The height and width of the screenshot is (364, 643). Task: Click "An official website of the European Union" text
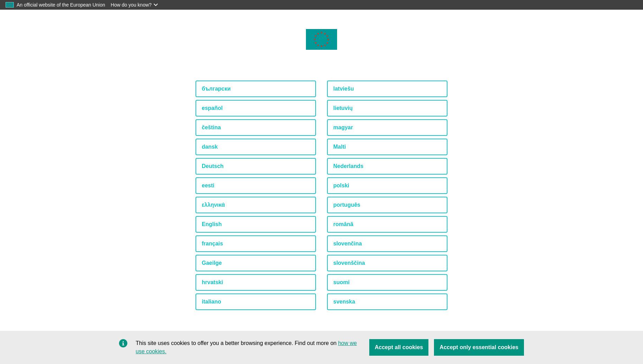click(61, 5)
